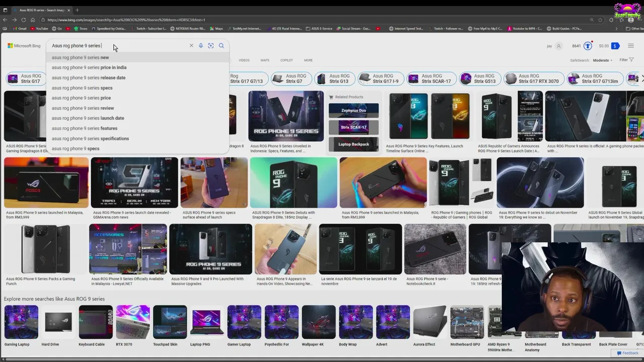Open 'ROG Phone 9 Series Unveiled in Indonesia' image
This screenshot has width=644, height=362.
click(x=286, y=116)
